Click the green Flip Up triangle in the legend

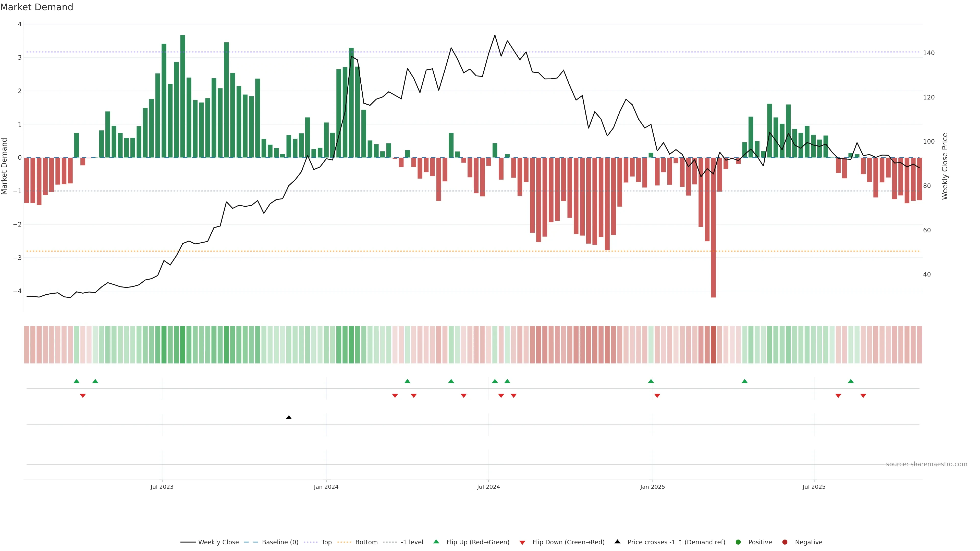pos(436,542)
